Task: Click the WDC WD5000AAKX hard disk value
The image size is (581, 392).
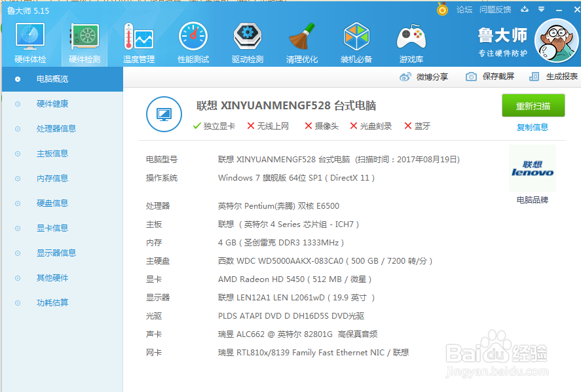Action: pyautogui.click(x=325, y=261)
